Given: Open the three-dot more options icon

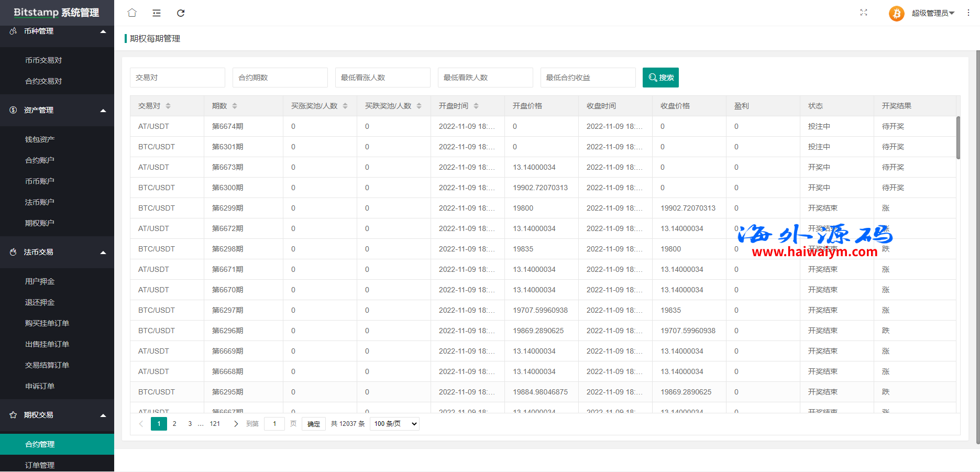Looking at the screenshot, I should 968,13.
